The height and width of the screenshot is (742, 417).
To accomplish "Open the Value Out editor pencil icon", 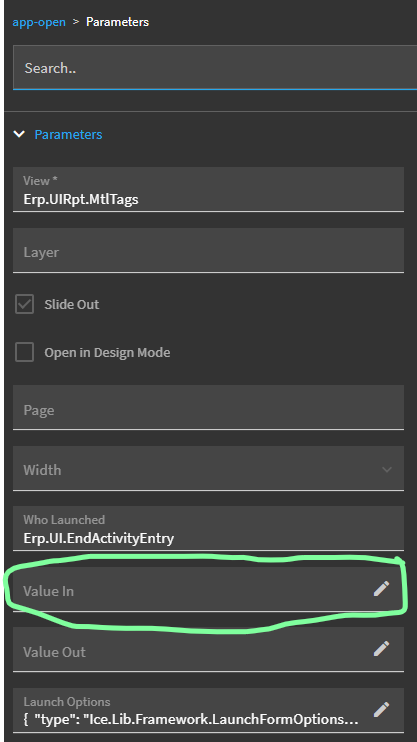I will (381, 649).
